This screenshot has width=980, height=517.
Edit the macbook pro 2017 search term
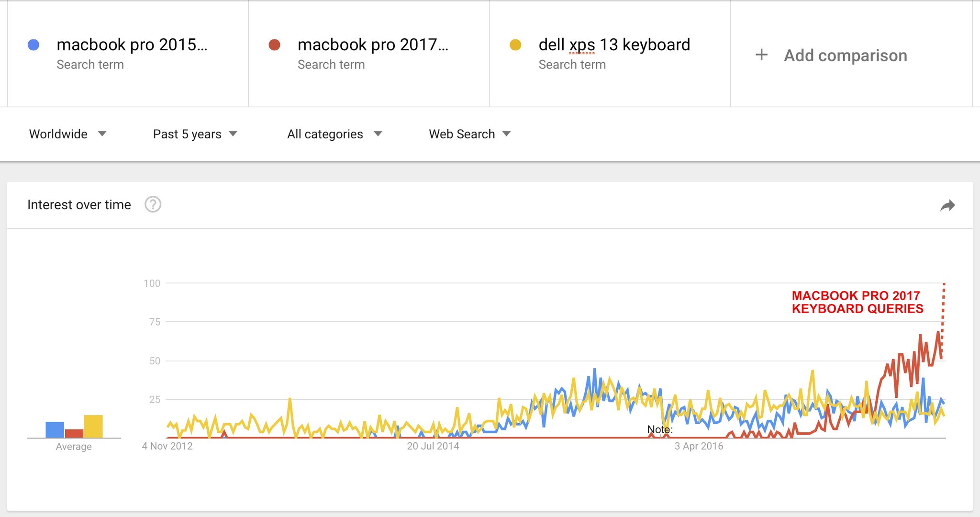click(x=373, y=45)
